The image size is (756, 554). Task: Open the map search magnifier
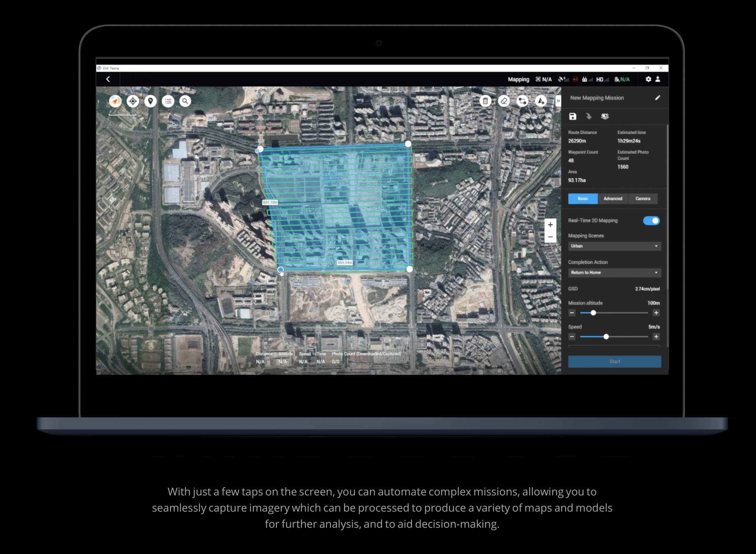pos(185,101)
